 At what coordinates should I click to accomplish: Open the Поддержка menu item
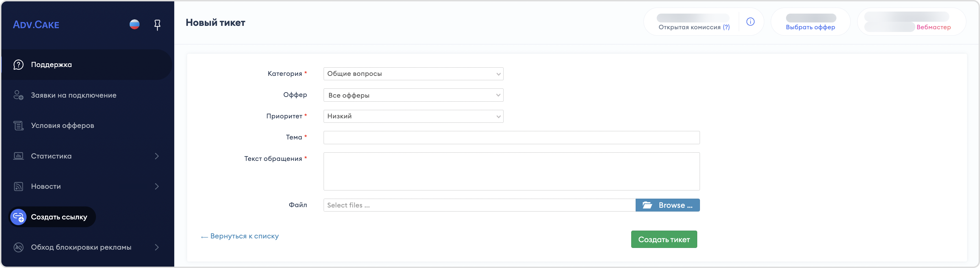point(87,65)
